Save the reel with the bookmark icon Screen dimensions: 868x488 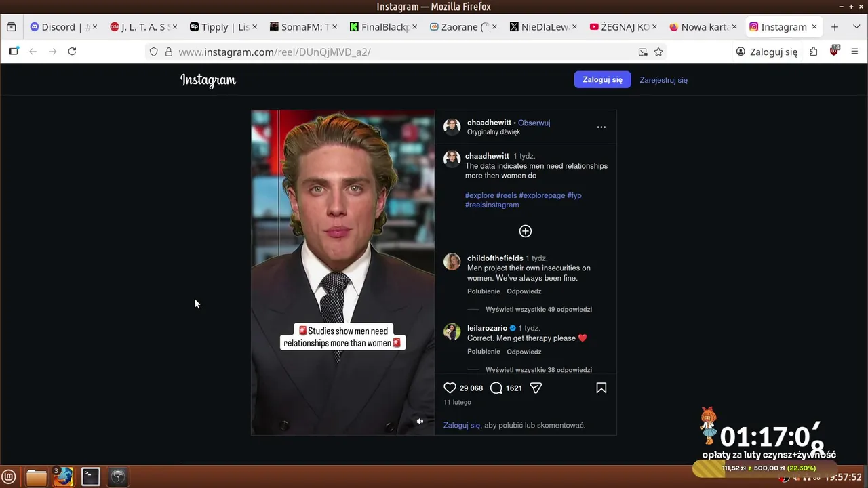[x=601, y=388]
